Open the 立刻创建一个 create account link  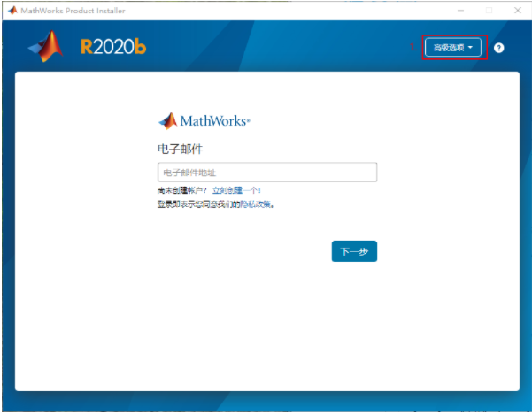[x=236, y=190]
